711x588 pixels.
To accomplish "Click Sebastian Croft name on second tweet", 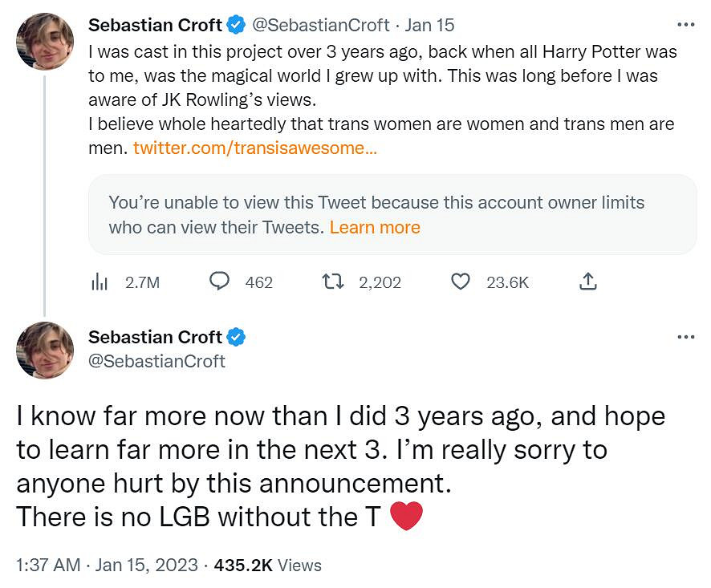I will coord(155,337).
